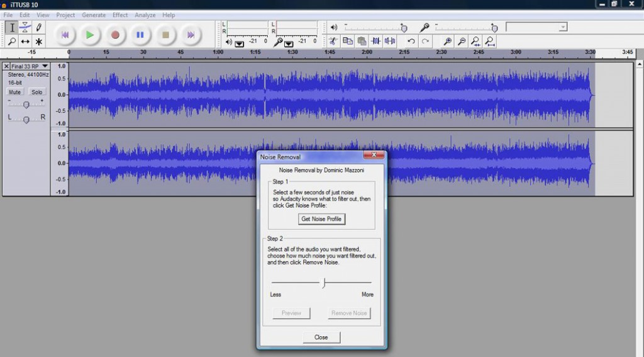Viewport: 644px width, 357px height.
Task: Open the output meter dropdown arrow
Action: (240, 43)
